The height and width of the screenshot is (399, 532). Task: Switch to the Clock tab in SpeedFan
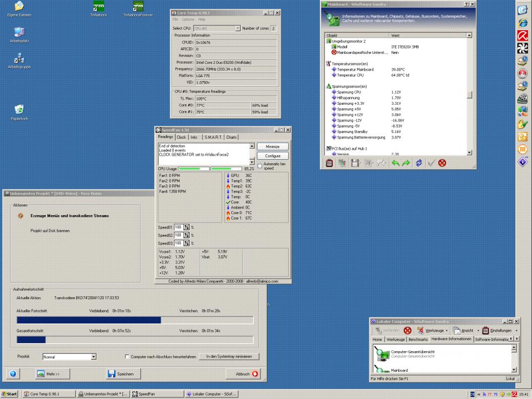[x=181, y=138]
